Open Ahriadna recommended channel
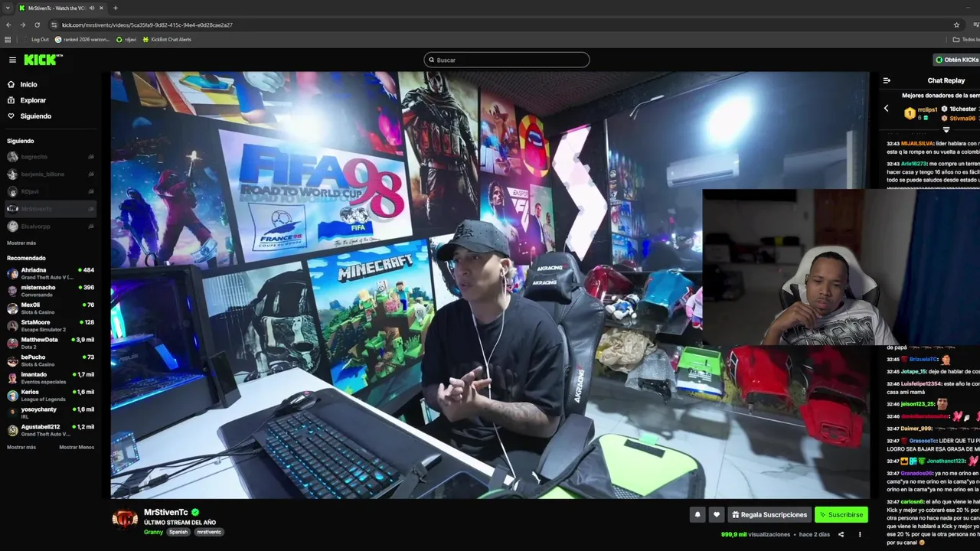The width and height of the screenshot is (980, 551). [x=50, y=273]
